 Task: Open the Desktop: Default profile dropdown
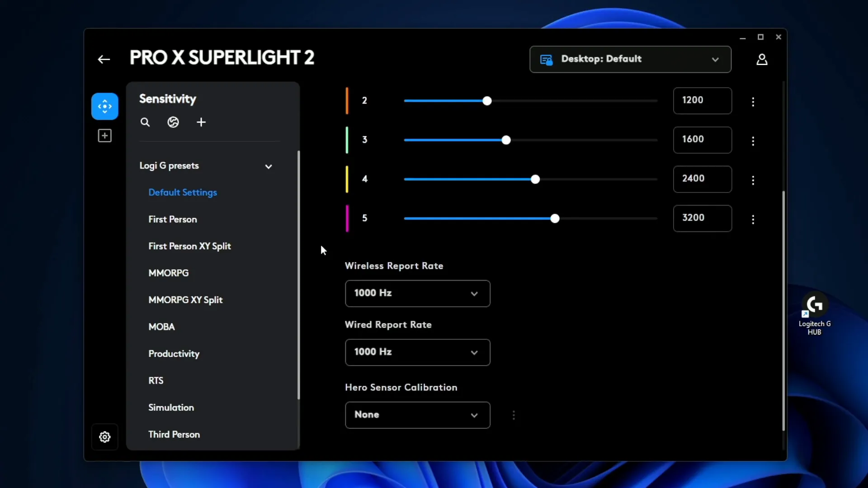[630, 59]
